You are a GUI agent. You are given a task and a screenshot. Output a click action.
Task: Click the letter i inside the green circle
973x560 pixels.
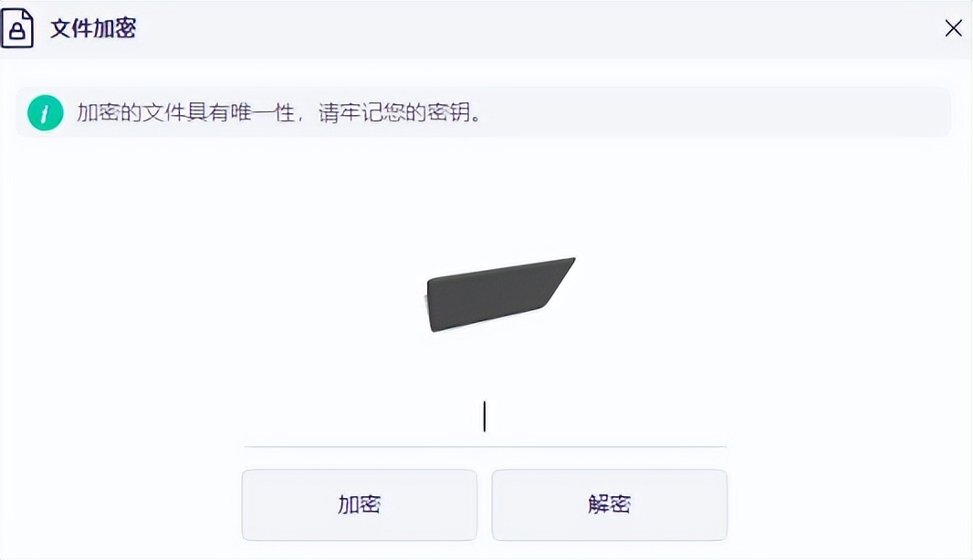tap(45, 113)
